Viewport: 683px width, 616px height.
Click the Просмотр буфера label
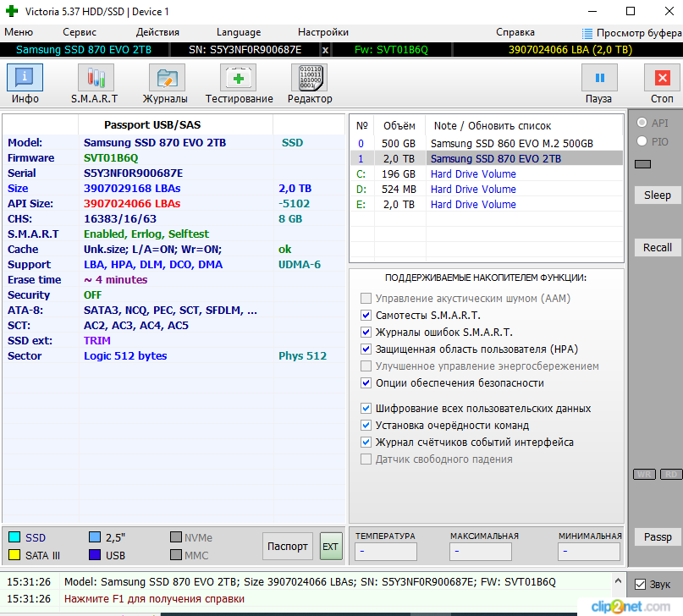point(639,33)
